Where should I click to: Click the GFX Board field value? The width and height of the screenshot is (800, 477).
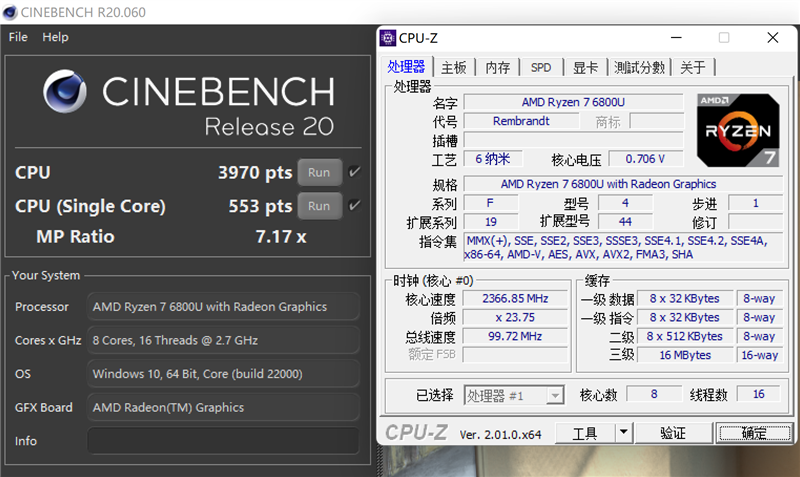pyautogui.click(x=223, y=408)
